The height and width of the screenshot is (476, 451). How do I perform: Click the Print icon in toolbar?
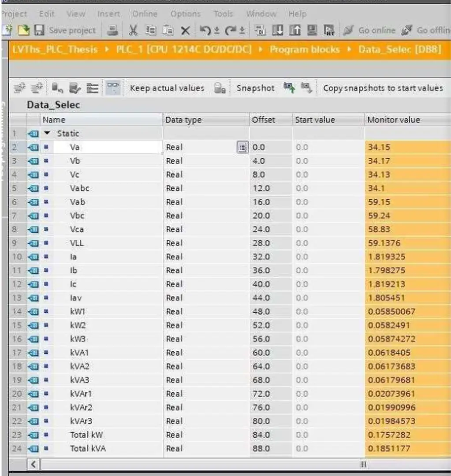click(x=113, y=30)
